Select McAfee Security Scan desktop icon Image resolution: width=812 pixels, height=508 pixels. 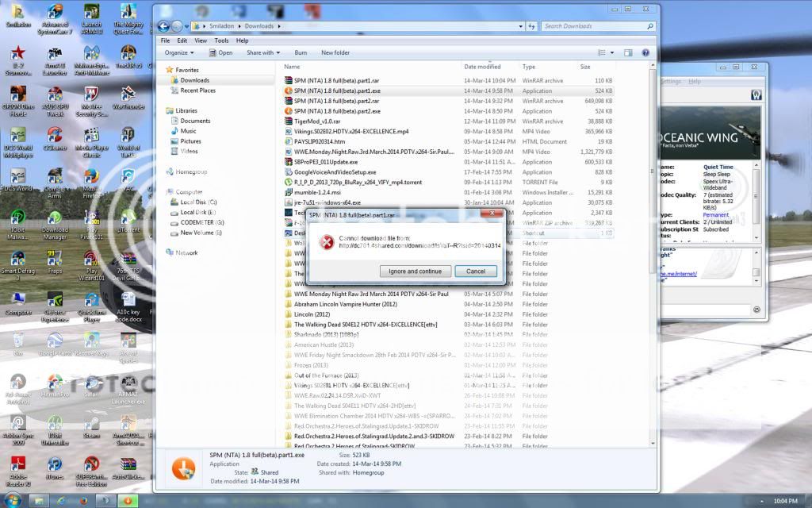click(x=92, y=101)
